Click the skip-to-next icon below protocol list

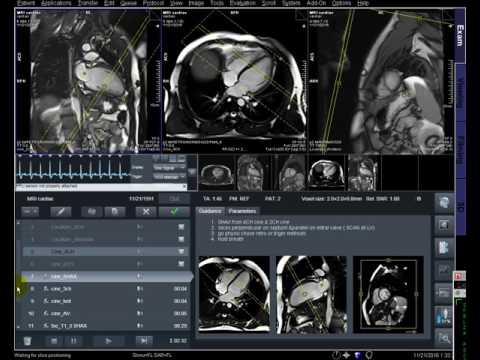(x=144, y=341)
